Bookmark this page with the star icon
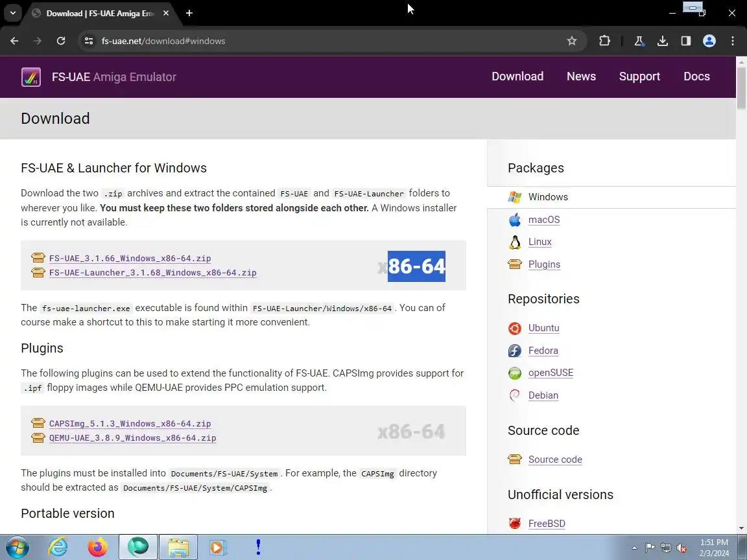 (x=572, y=41)
